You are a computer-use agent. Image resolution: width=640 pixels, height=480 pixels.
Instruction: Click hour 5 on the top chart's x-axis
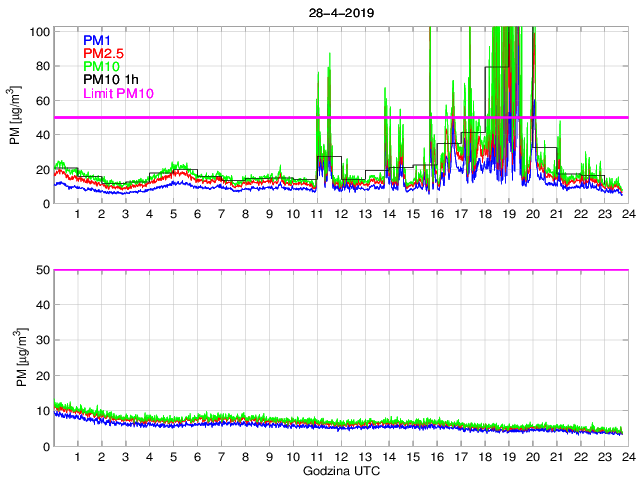173,215
